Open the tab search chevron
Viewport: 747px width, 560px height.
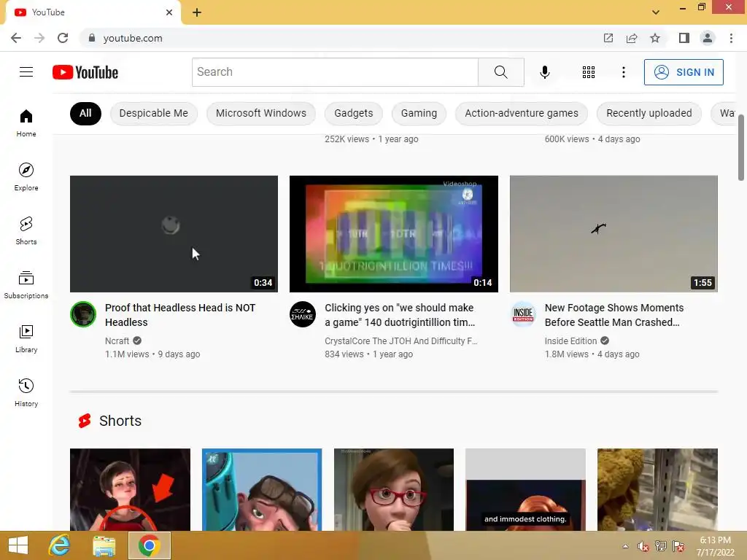[656, 12]
